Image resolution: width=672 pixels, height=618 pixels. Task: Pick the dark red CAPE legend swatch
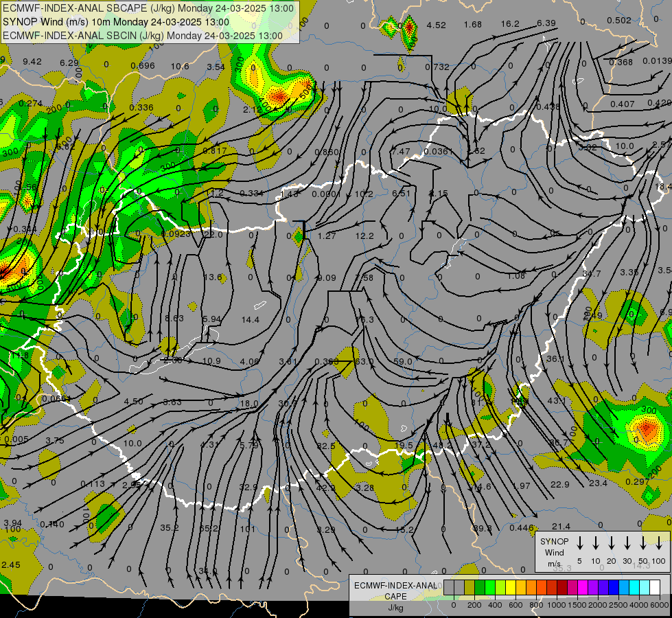562,588
